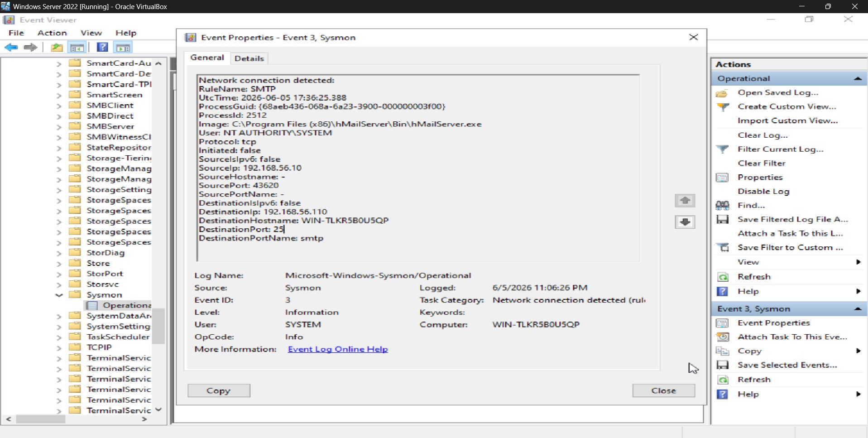Image resolution: width=868 pixels, height=438 pixels.
Task: Toggle the Action pane toolbar icon
Action: click(x=123, y=48)
